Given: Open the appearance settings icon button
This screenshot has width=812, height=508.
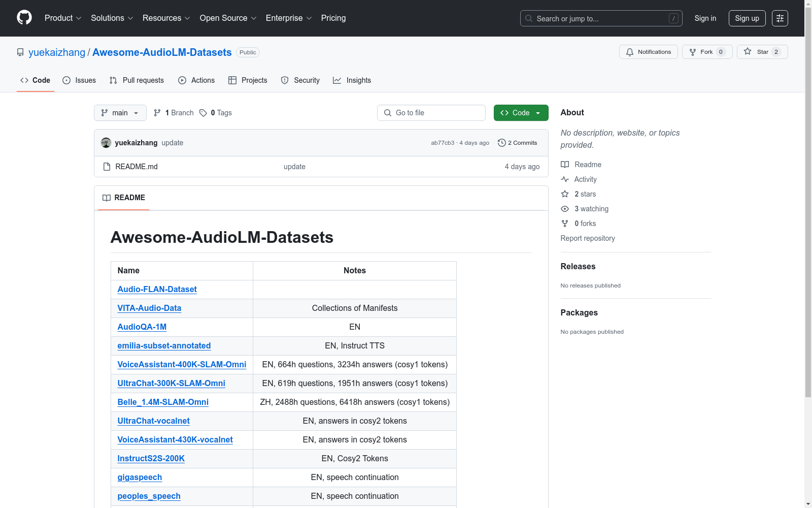Looking at the screenshot, I should click(x=780, y=18).
